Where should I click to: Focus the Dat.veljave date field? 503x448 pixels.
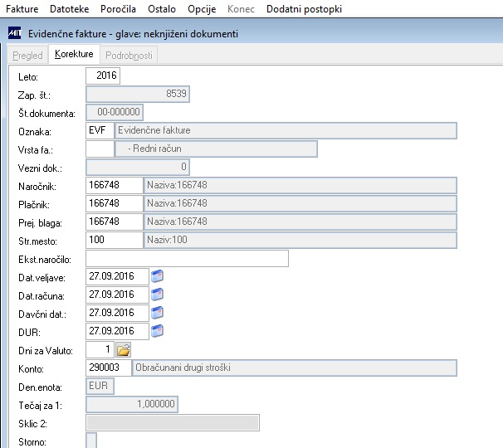pyautogui.click(x=117, y=276)
